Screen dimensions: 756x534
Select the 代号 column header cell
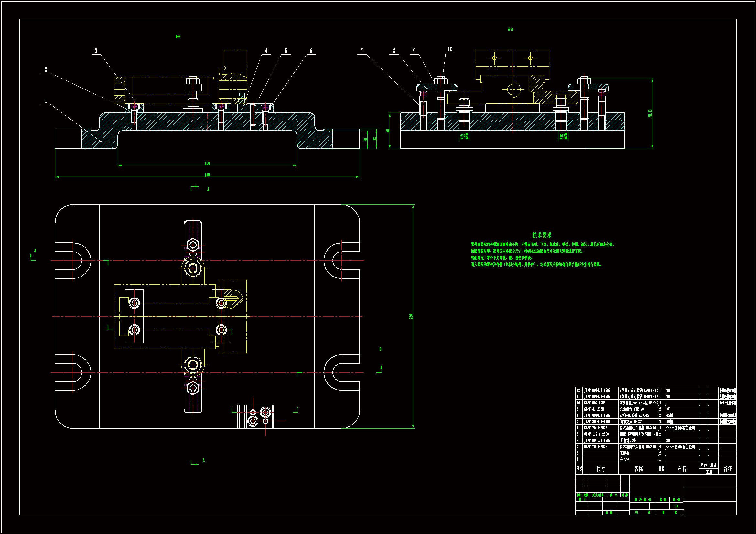(600, 468)
